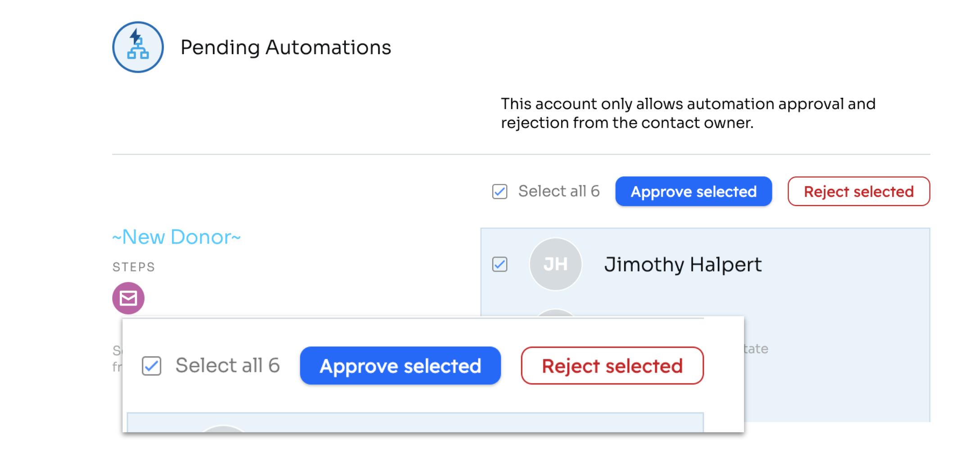Click the Pending Automations workflow icon

(x=138, y=47)
